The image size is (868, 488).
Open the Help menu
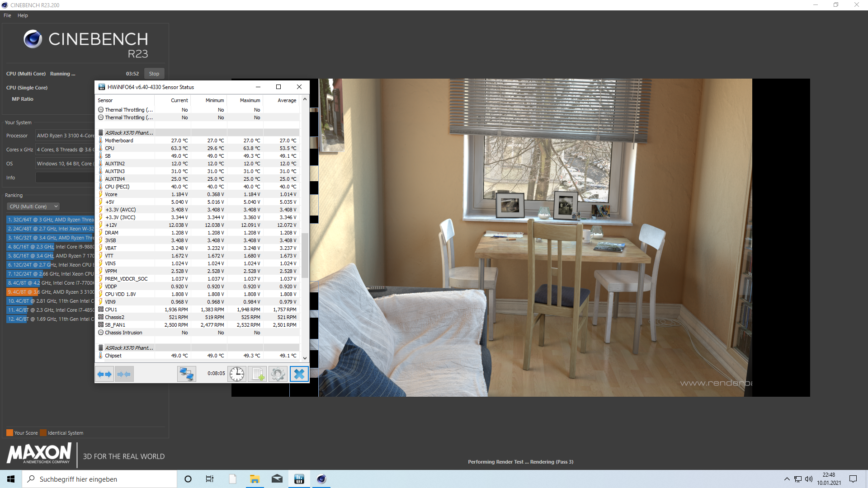tap(23, 15)
